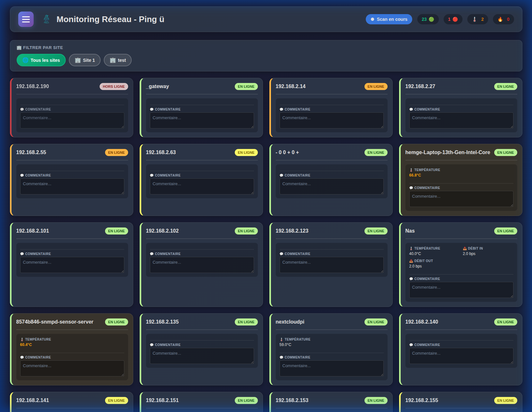Viewport: 532px width, 412px height.
Task: Toggle the EN LIGNE badge on nextcloudpi
Action: pyautogui.click(x=376, y=322)
